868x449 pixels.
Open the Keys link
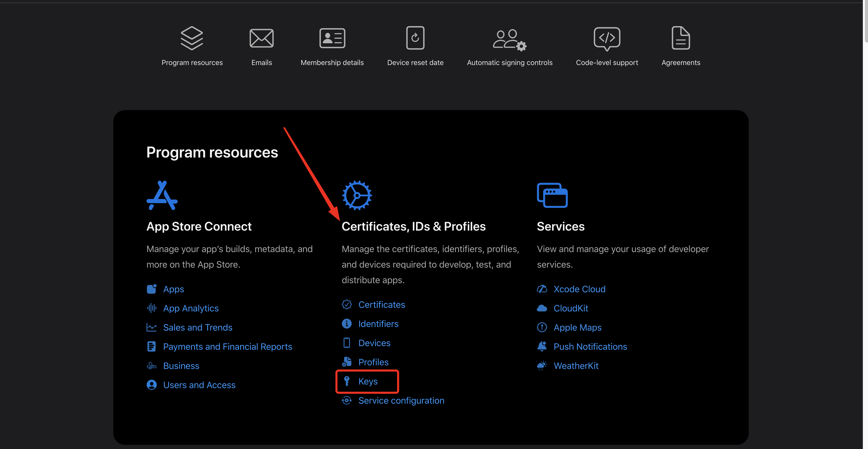pos(368,381)
